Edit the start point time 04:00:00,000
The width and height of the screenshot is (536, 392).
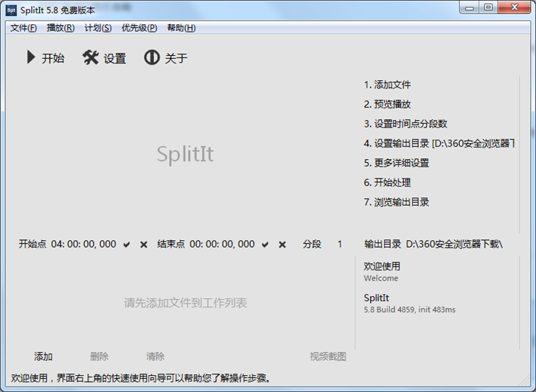tap(84, 244)
